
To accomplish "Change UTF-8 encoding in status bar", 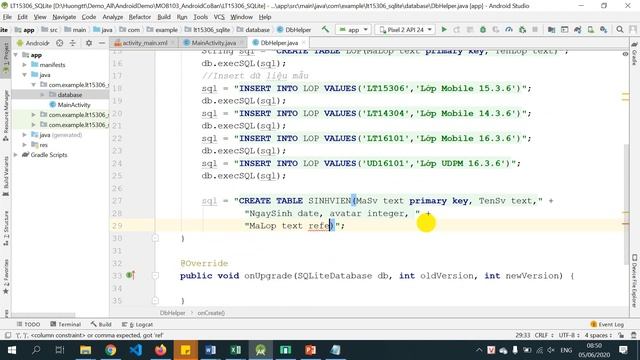I will (x=569, y=335).
